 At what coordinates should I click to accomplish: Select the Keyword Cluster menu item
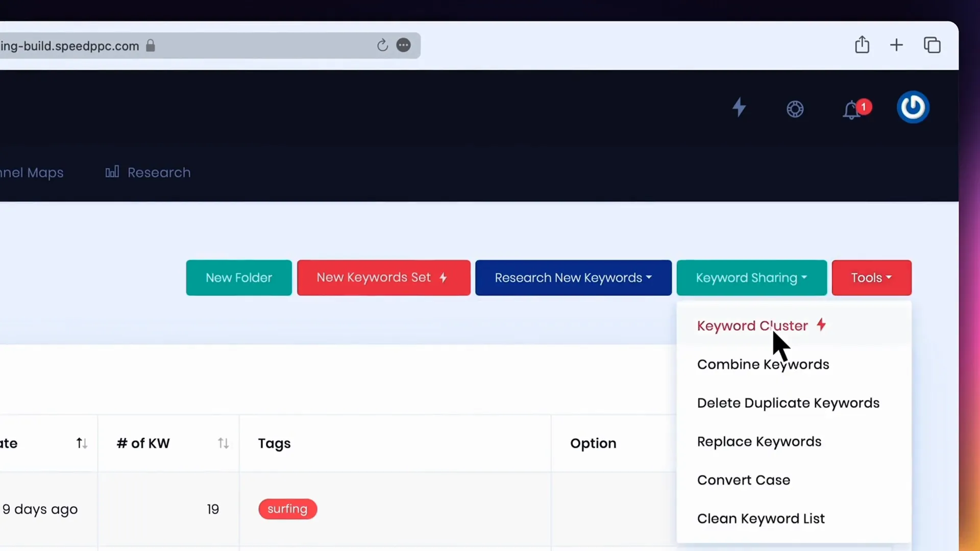(x=752, y=325)
